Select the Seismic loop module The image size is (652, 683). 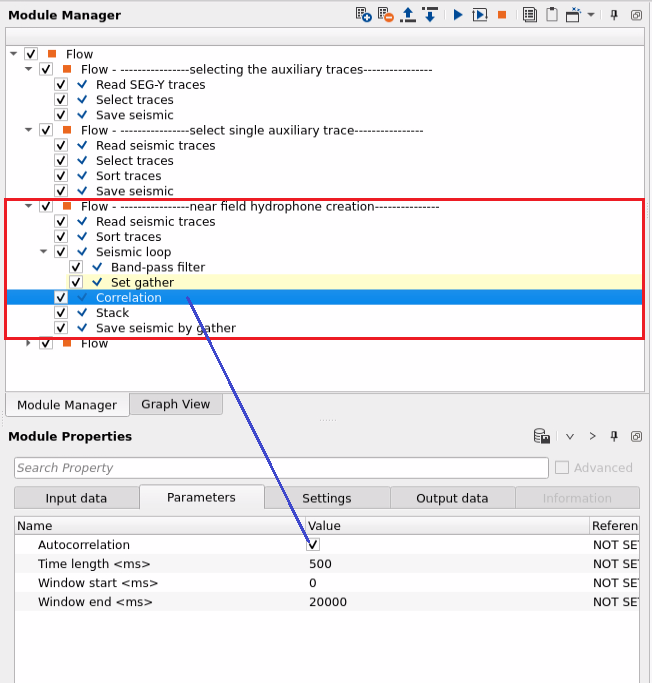[x=134, y=252]
